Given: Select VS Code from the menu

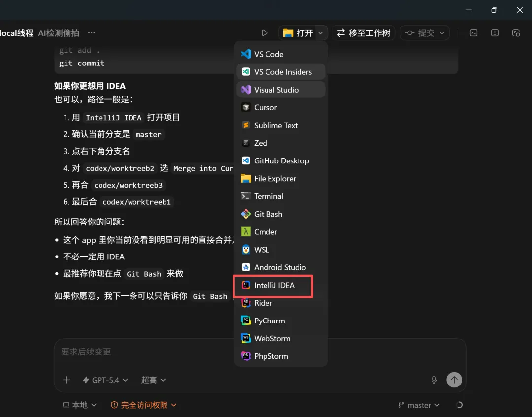Looking at the screenshot, I should [281, 54].
